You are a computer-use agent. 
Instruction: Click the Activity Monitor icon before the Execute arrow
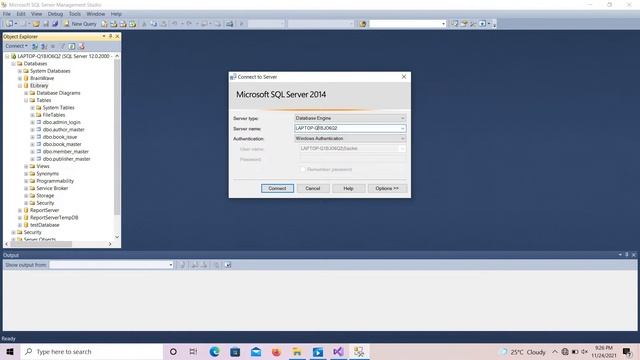tap(230, 24)
